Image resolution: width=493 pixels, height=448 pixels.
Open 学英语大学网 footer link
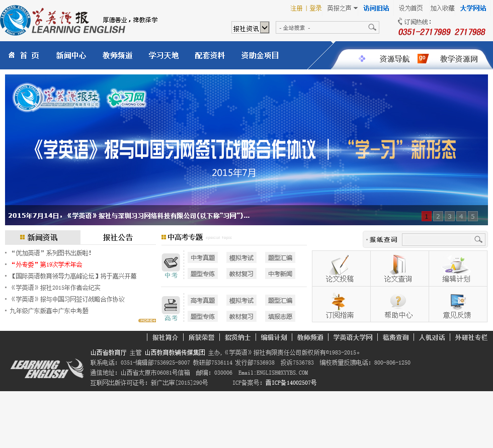click(353, 337)
